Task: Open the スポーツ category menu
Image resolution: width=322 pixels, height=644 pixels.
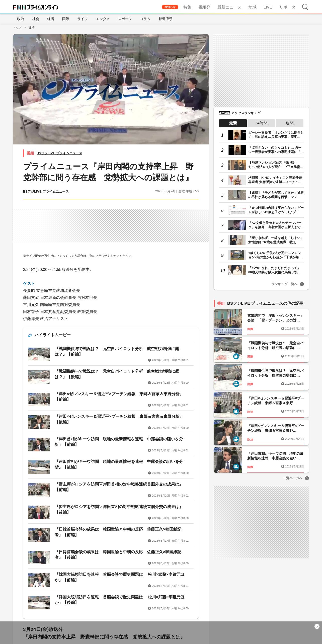Action: pos(125,19)
